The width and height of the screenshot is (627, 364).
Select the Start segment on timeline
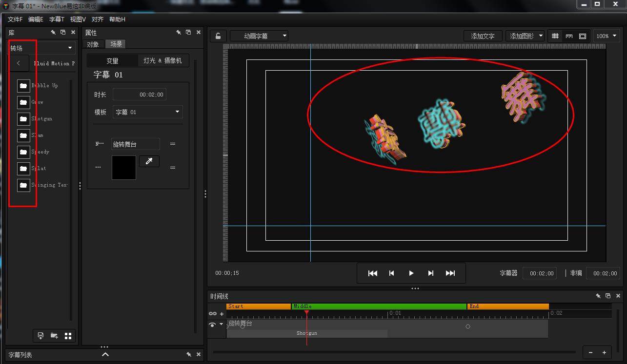click(259, 307)
